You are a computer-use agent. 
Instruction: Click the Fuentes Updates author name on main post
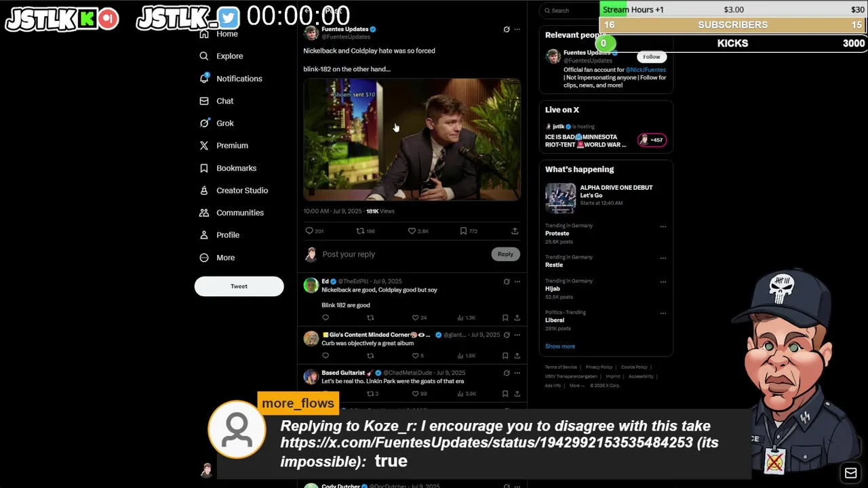[344, 29]
